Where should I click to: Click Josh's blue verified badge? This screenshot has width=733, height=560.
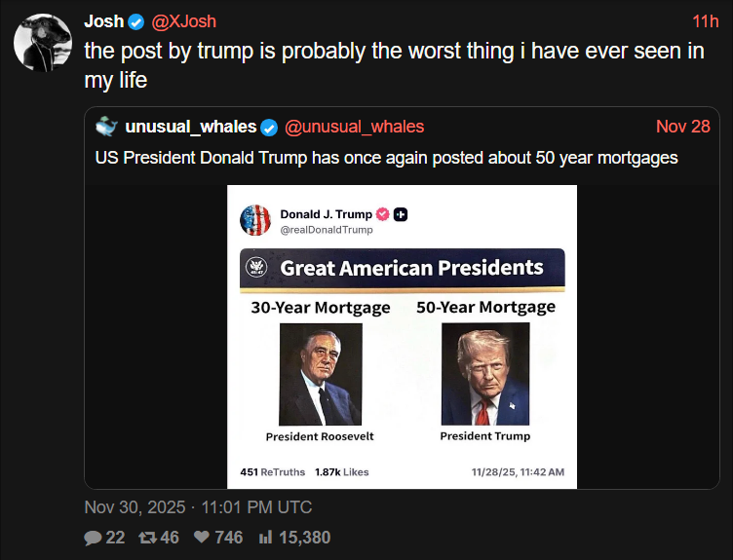click(x=137, y=22)
